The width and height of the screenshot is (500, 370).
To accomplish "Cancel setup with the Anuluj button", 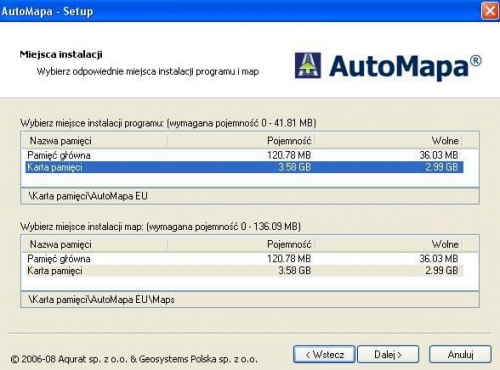I will pyautogui.click(x=460, y=354).
